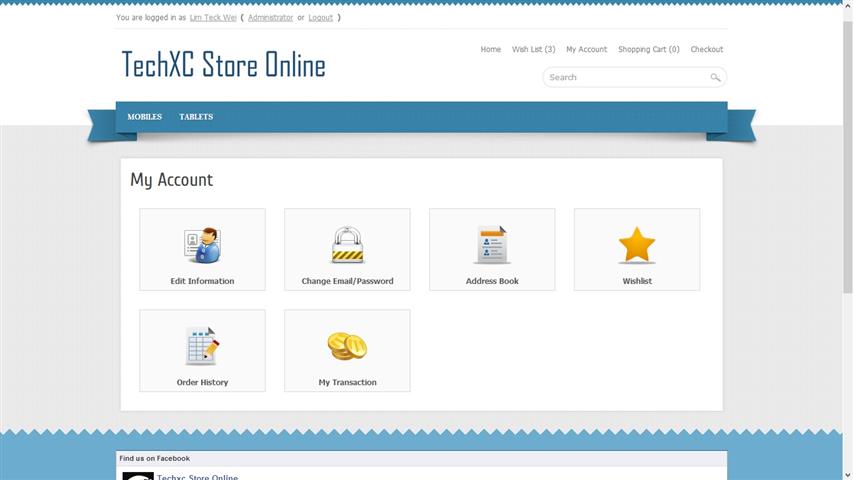Click the Edit Information person icon
The width and height of the screenshot is (853, 480).
[202, 245]
